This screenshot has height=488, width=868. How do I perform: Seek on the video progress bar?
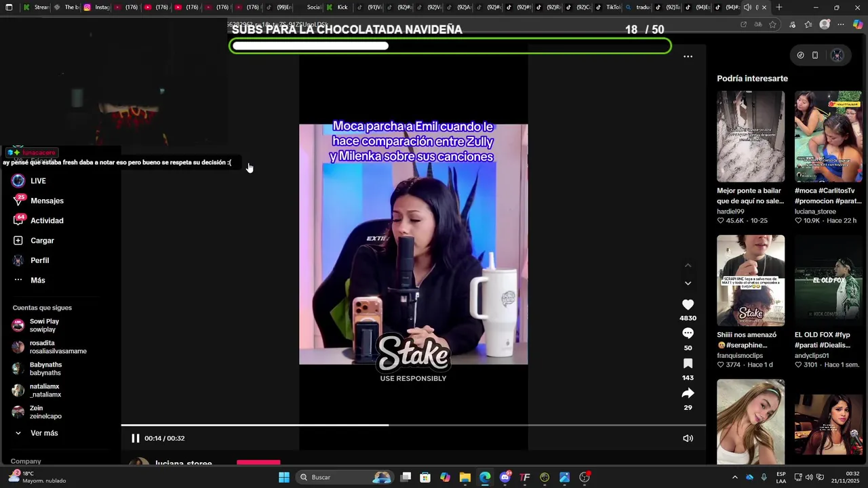[414, 425]
